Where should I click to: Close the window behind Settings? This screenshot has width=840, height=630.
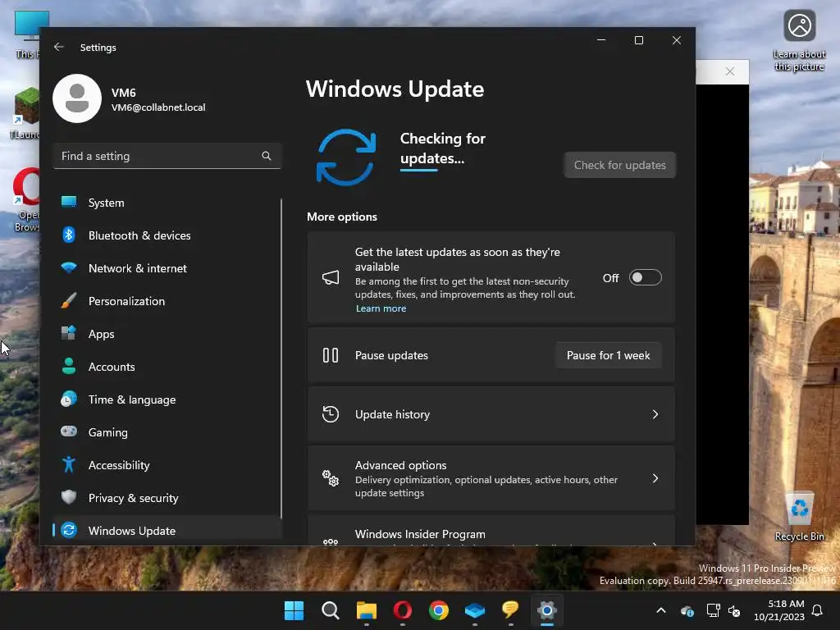[x=729, y=71]
